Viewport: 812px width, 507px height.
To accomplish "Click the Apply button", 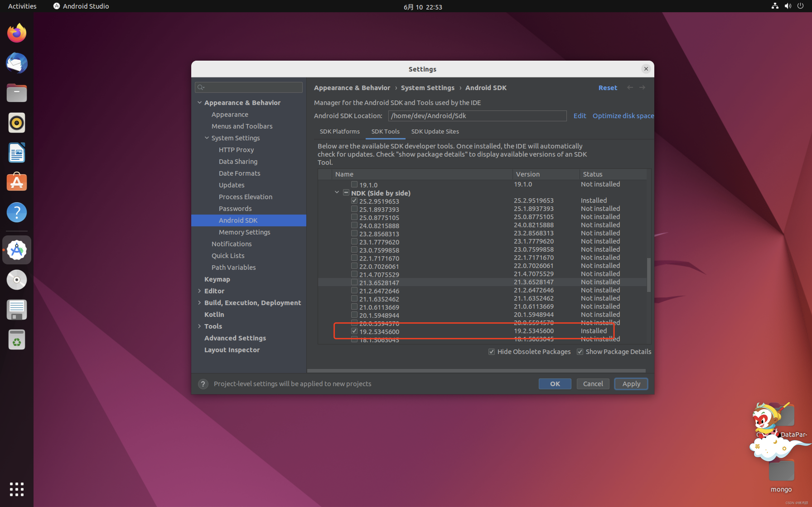I will click(631, 384).
